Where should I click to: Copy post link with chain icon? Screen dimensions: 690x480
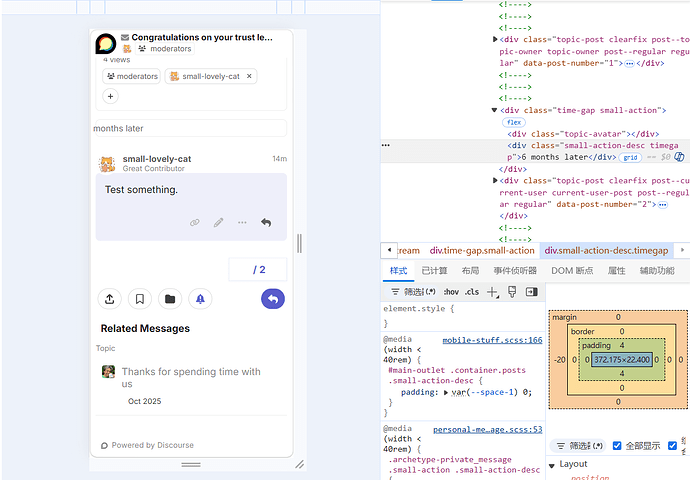coord(195,223)
